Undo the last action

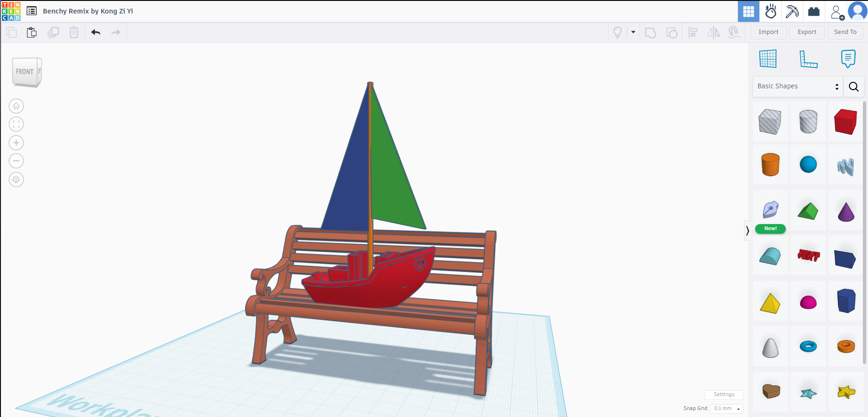96,32
